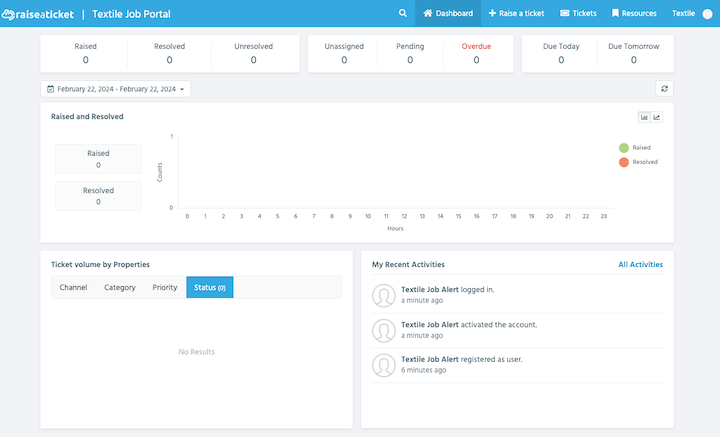Click Resolved box in chart panel

[x=98, y=196]
